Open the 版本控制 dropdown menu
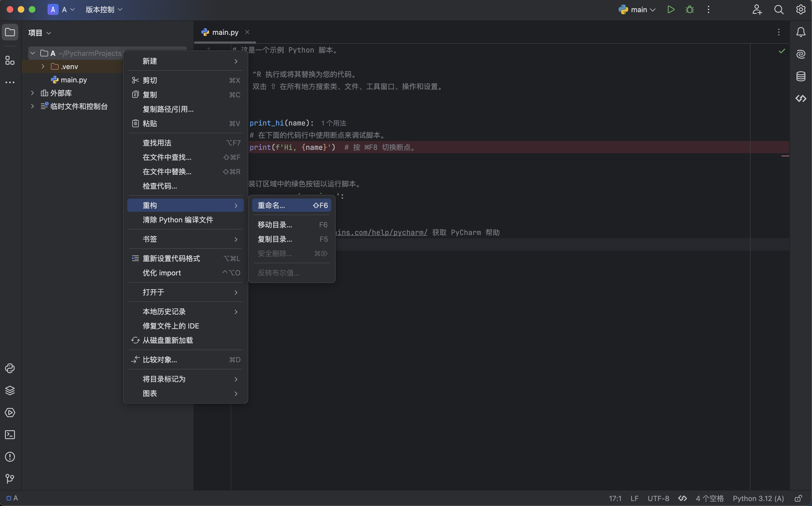812x506 pixels. pos(104,9)
